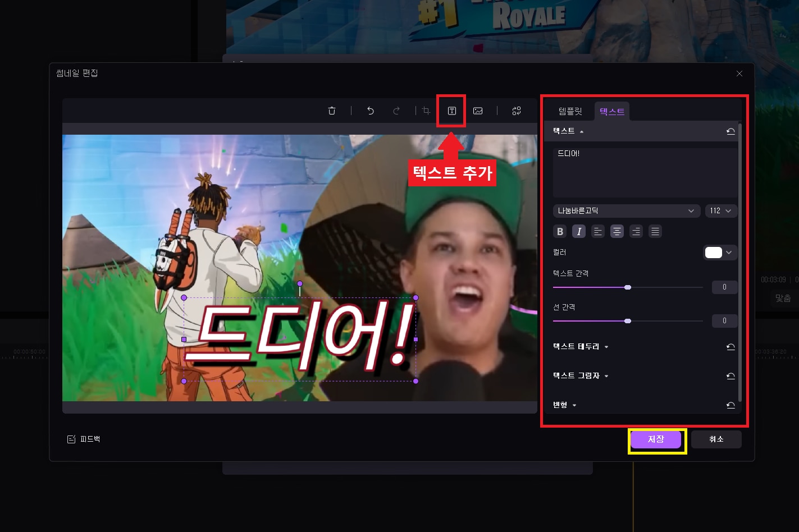The image size is (799, 532).
Task: Click the 취소 cancel button
Action: pyautogui.click(x=716, y=439)
